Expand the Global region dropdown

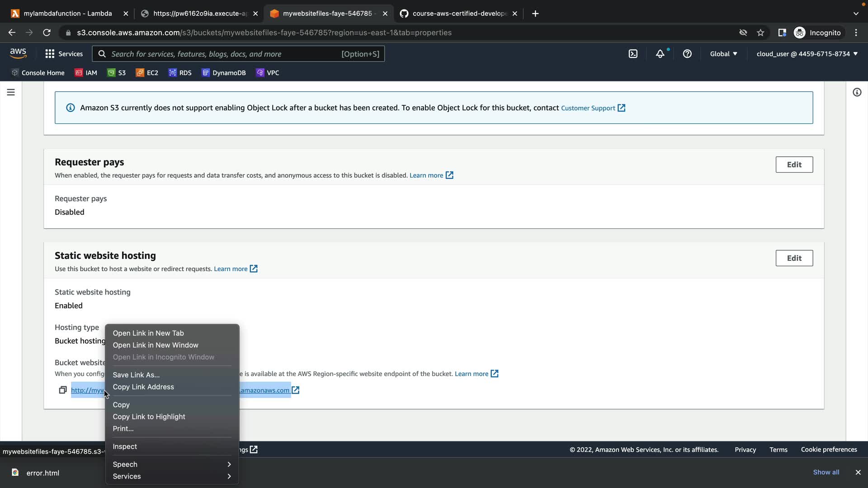click(723, 54)
